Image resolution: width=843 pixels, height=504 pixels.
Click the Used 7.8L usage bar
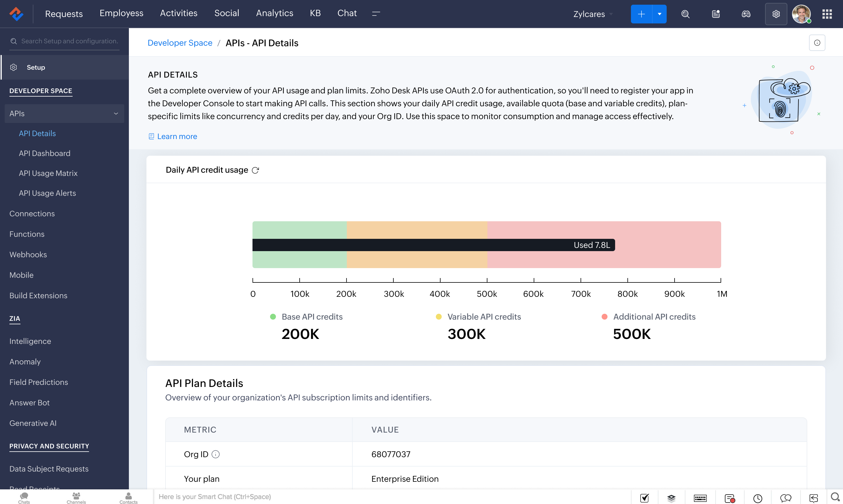click(x=433, y=245)
